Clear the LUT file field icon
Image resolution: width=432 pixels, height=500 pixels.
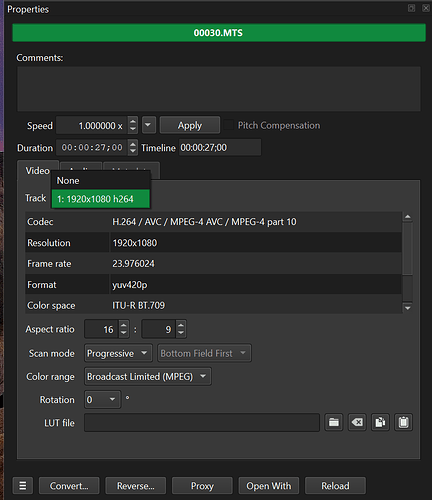click(x=357, y=422)
